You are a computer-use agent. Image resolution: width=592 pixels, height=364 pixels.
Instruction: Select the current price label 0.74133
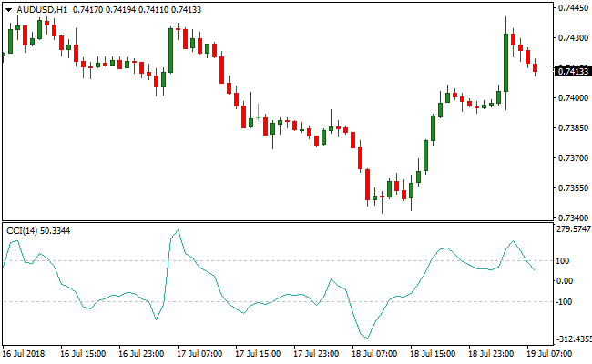pos(573,71)
